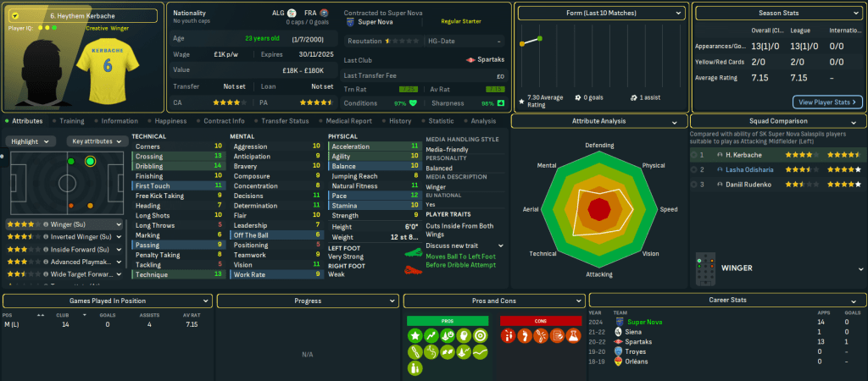Open the Form (Last 10 Matches) dropdown

pyautogui.click(x=601, y=14)
